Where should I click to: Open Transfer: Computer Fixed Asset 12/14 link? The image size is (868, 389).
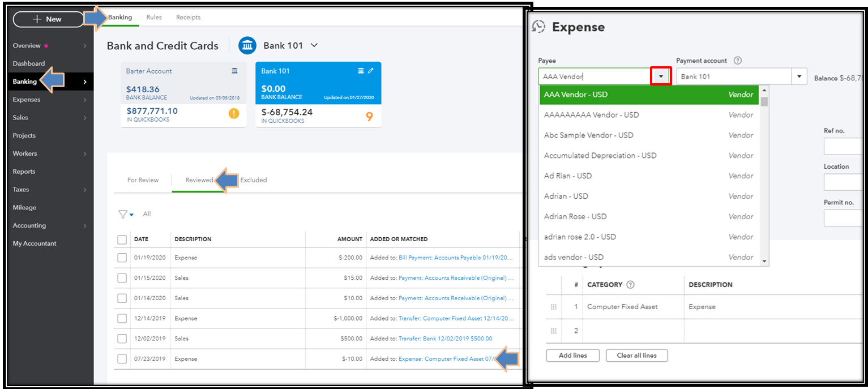(x=456, y=318)
